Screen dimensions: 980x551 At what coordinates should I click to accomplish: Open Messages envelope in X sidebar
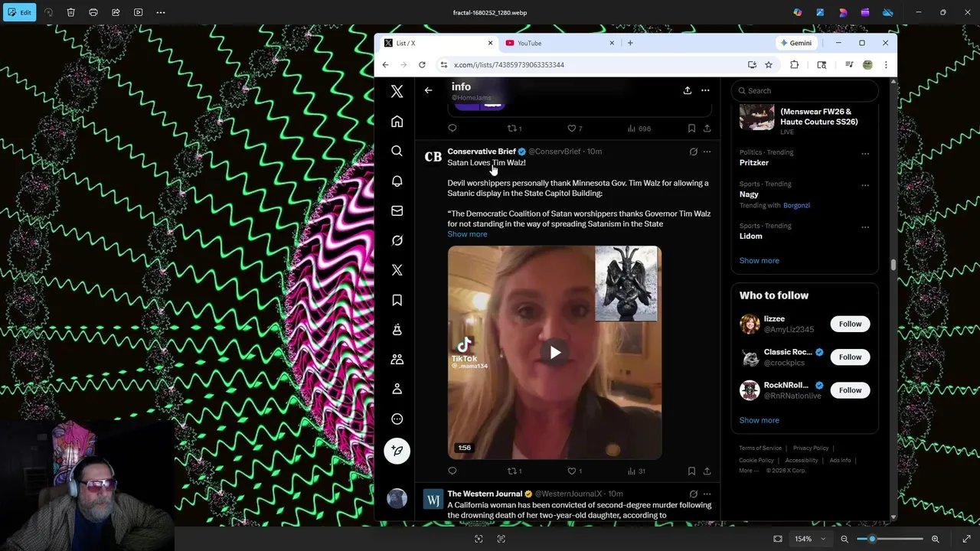pos(397,210)
